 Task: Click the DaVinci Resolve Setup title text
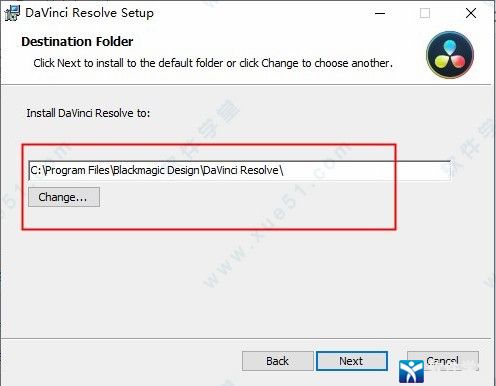point(90,13)
